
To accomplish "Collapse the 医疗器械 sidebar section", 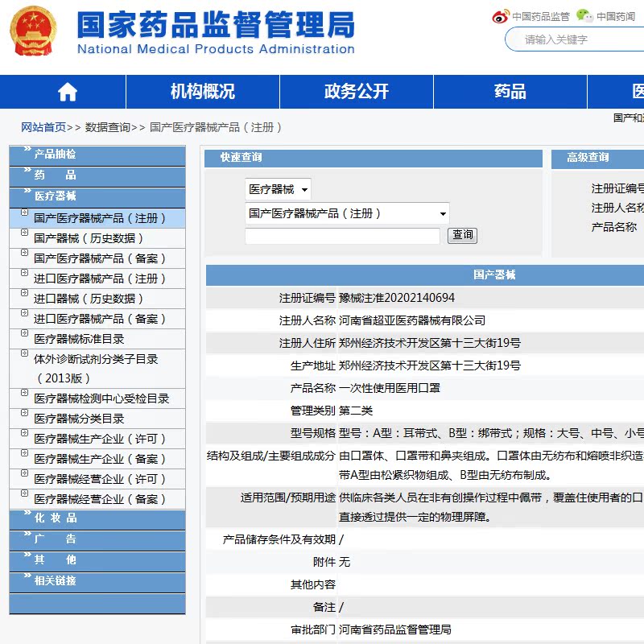I will tap(97, 197).
